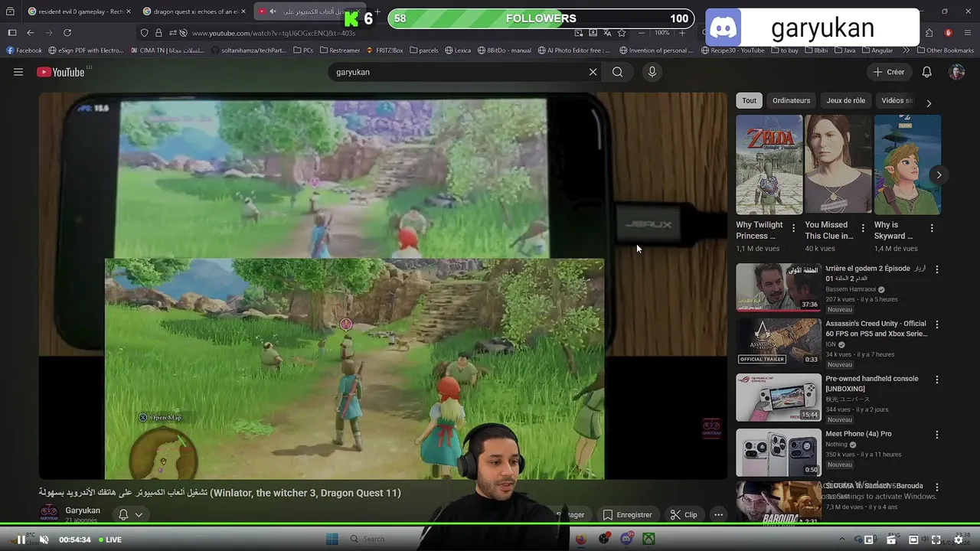Translate this page using the translate icon

pos(607,33)
